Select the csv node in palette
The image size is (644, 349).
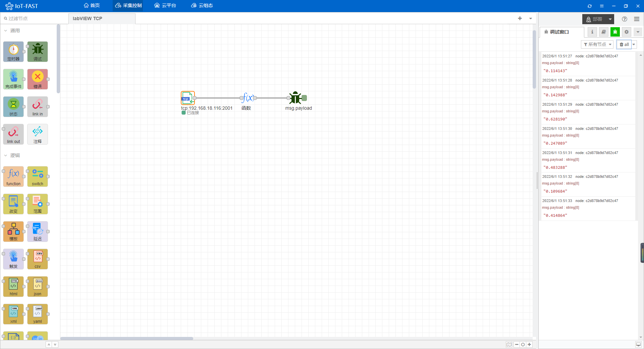coord(38,259)
